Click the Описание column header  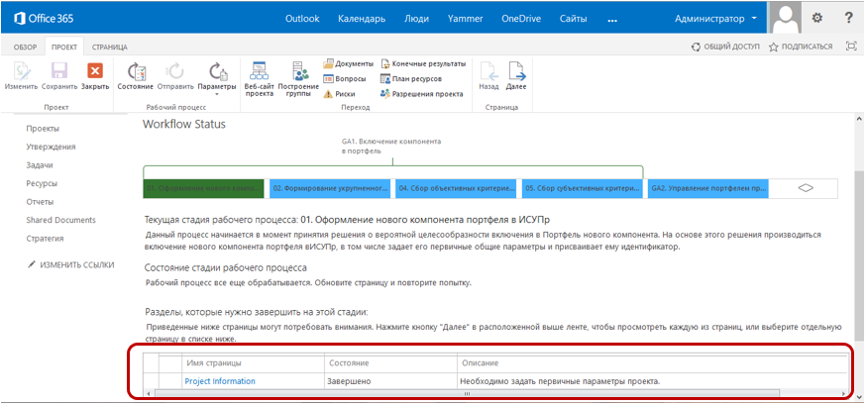(480, 363)
